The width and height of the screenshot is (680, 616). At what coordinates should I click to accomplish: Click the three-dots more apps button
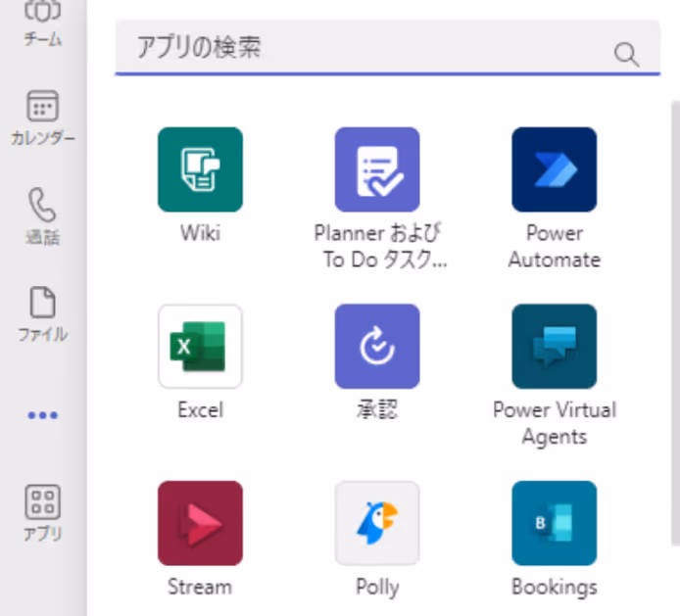42,415
